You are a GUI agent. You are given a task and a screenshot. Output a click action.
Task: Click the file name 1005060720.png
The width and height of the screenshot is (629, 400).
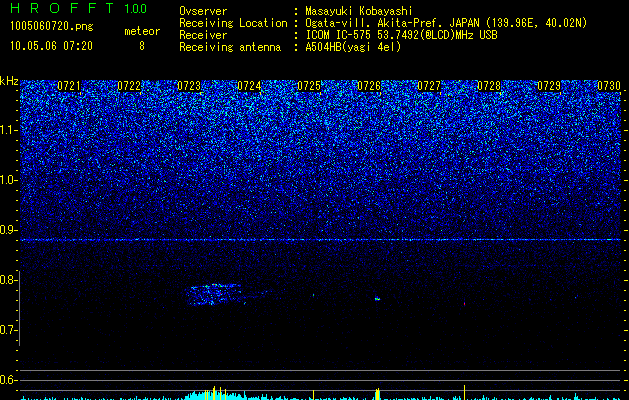52,26
